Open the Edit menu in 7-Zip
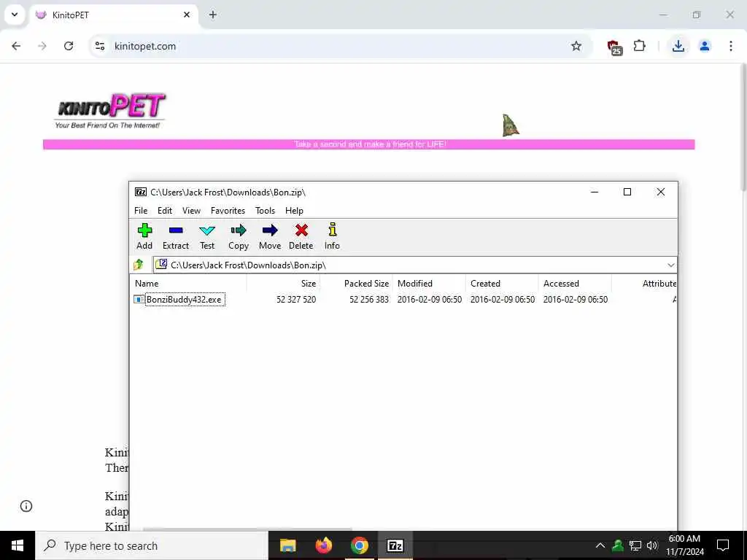747x560 pixels. point(165,211)
